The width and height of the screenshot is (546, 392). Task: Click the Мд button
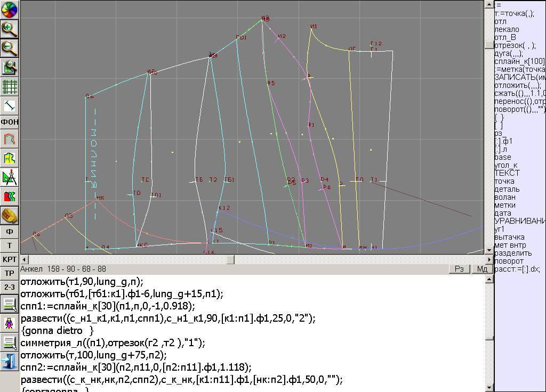pos(482,269)
